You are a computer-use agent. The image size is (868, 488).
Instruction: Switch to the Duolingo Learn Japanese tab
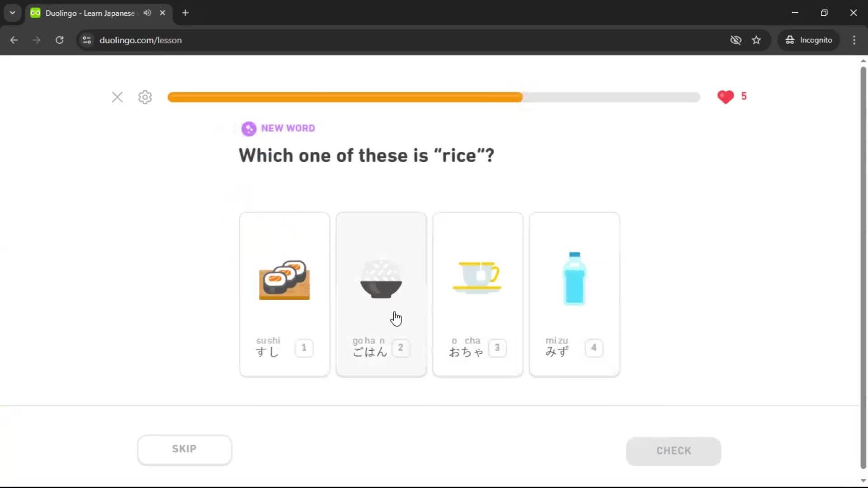90,13
